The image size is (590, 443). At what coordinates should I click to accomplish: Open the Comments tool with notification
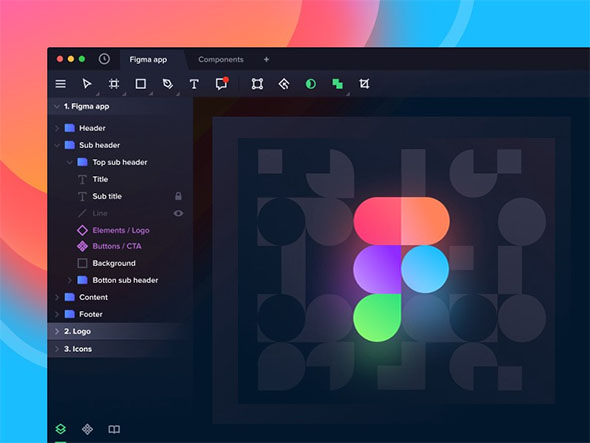(222, 83)
